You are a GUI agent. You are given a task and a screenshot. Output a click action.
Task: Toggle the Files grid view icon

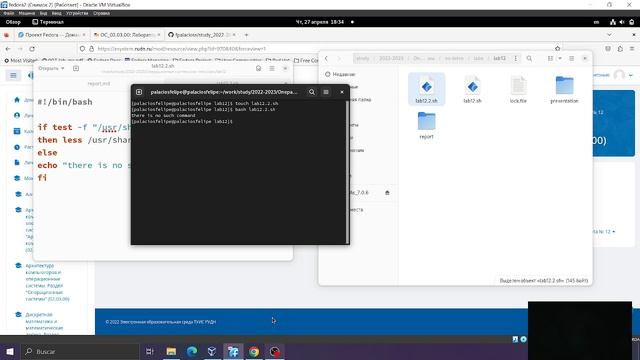[x=550, y=58]
